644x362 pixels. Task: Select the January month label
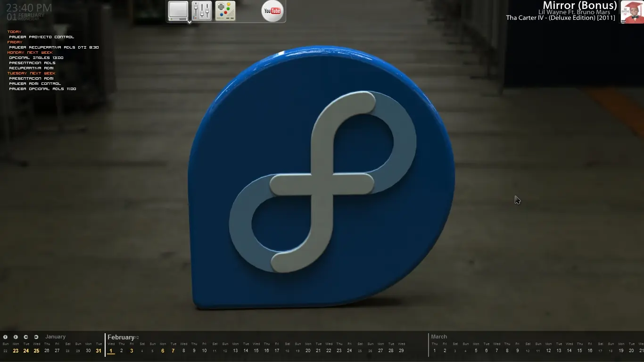[x=55, y=337]
